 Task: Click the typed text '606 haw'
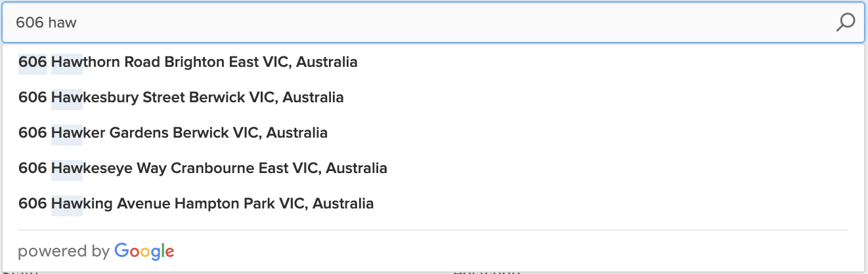47,22
